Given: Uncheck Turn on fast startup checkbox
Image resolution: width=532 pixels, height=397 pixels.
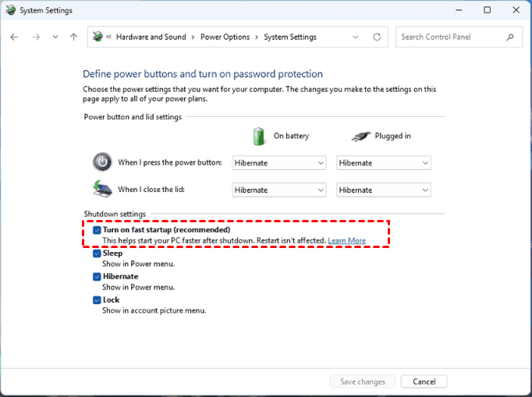Looking at the screenshot, I should pyautogui.click(x=97, y=230).
